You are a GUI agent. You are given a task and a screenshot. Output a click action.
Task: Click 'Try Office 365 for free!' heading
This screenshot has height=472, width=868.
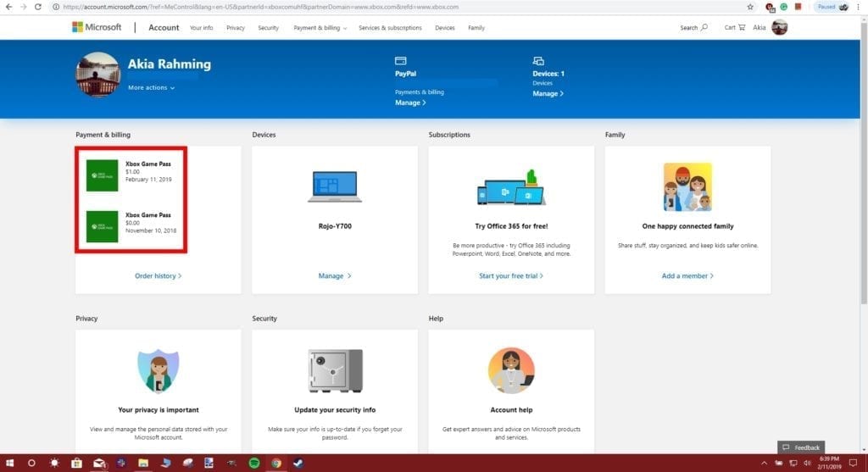pyautogui.click(x=511, y=226)
